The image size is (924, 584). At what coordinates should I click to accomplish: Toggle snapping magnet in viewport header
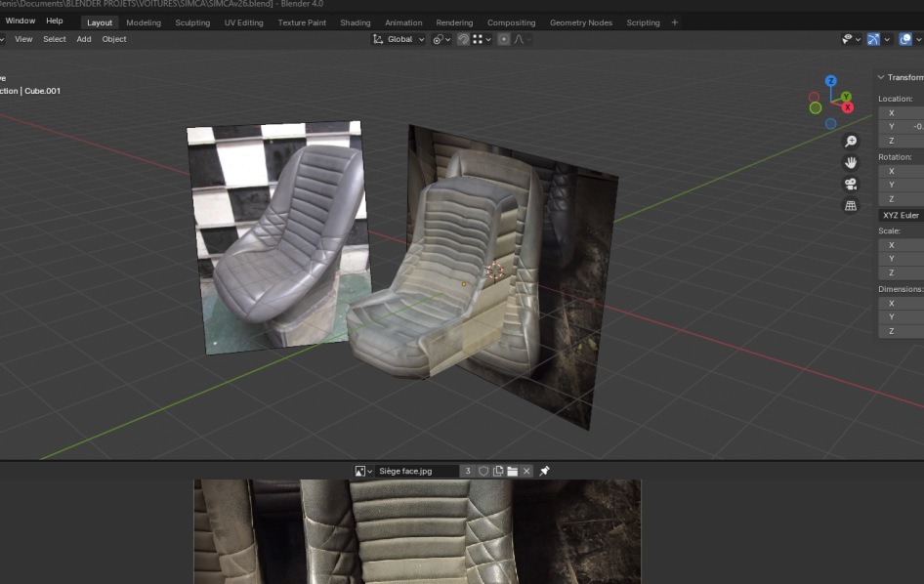(x=463, y=39)
